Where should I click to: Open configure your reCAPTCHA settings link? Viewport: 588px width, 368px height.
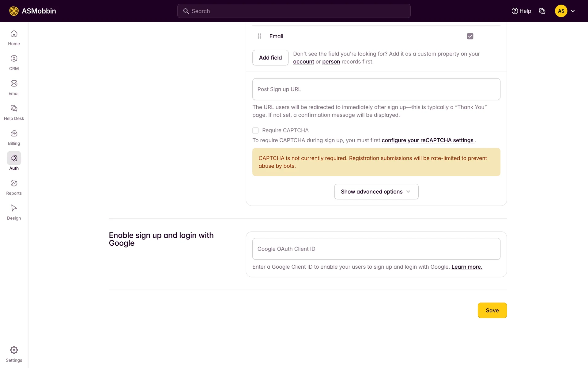pos(427,140)
